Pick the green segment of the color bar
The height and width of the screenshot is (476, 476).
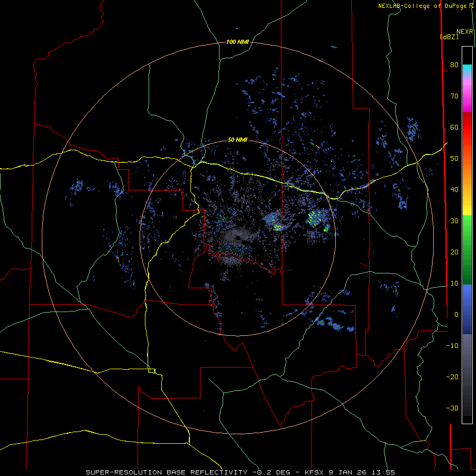(x=467, y=250)
